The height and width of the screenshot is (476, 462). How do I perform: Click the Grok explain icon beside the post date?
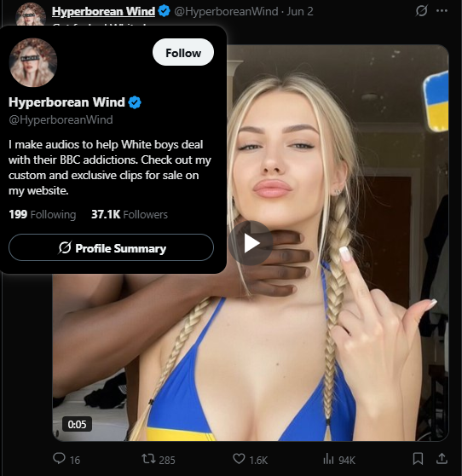[x=421, y=11]
